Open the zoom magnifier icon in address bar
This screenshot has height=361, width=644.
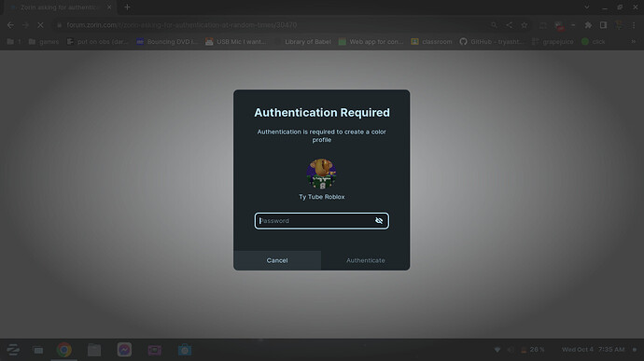[x=494, y=25]
